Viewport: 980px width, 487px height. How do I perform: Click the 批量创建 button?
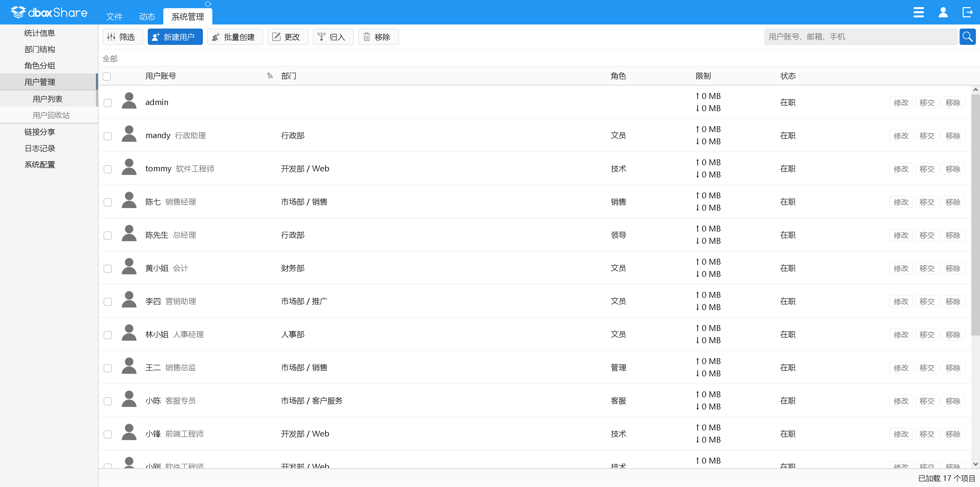click(235, 37)
